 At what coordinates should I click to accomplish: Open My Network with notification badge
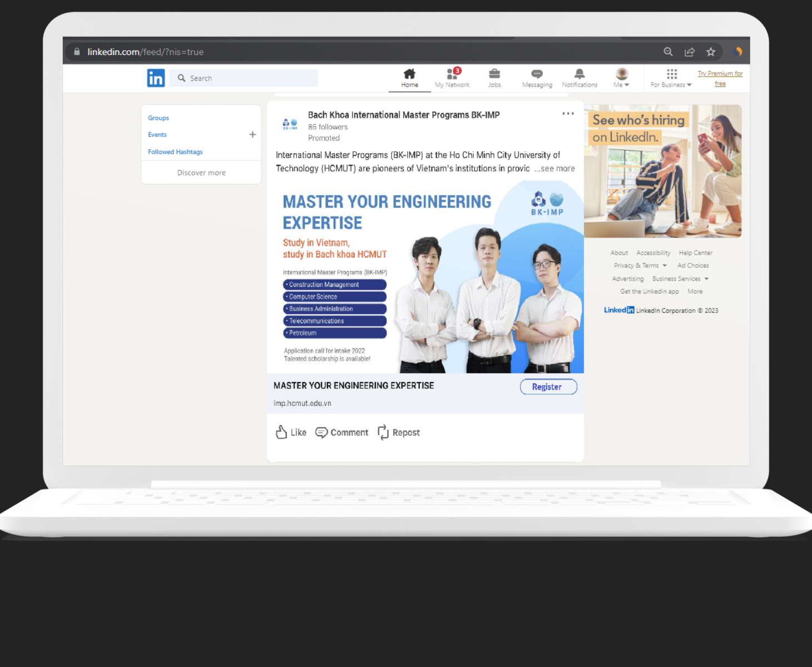tap(452, 74)
